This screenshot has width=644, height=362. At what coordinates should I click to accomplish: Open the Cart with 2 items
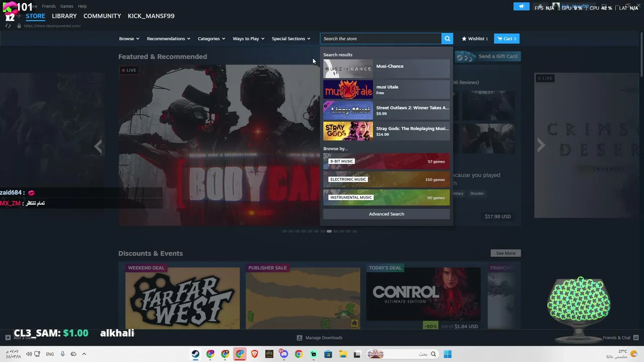tap(507, 39)
